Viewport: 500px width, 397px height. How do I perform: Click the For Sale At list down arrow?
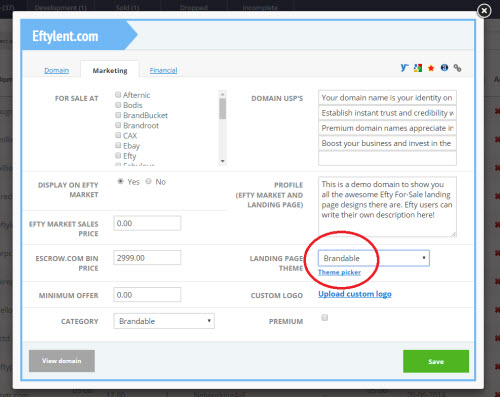click(x=223, y=161)
